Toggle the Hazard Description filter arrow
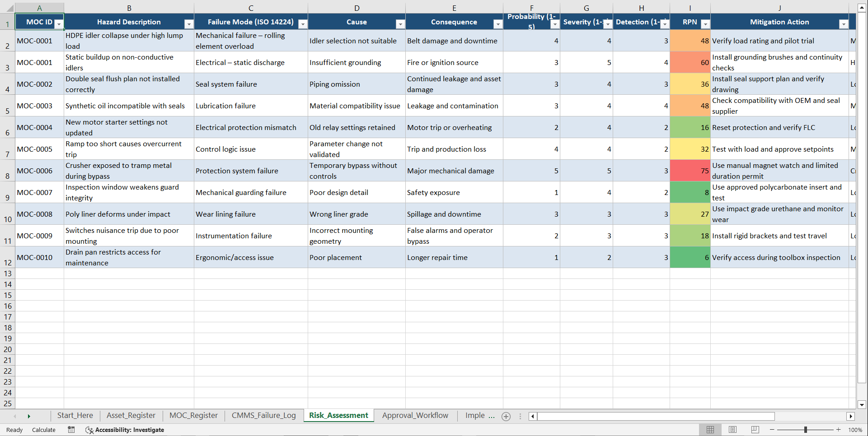Viewport: 868px width, 436px height. 189,24
